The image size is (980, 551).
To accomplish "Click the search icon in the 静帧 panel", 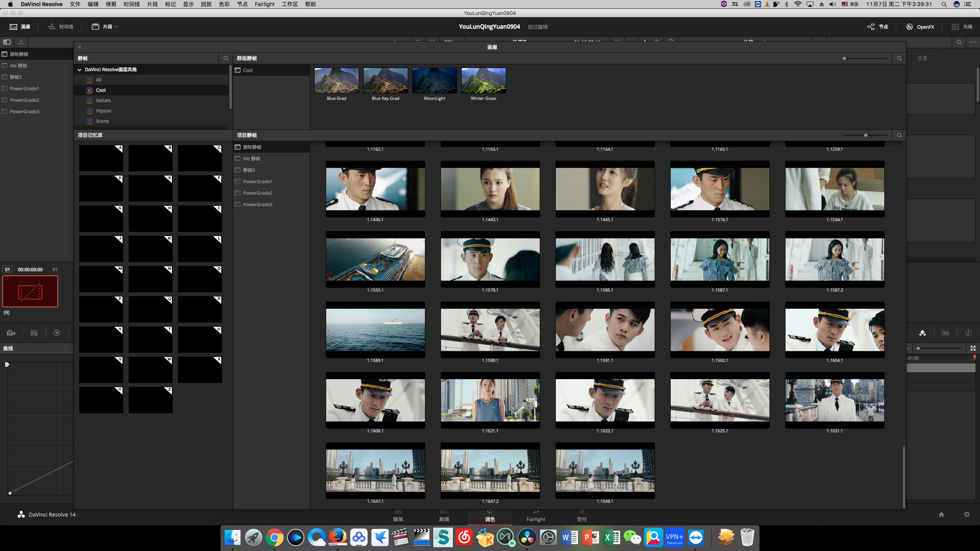I will pyautogui.click(x=226, y=58).
